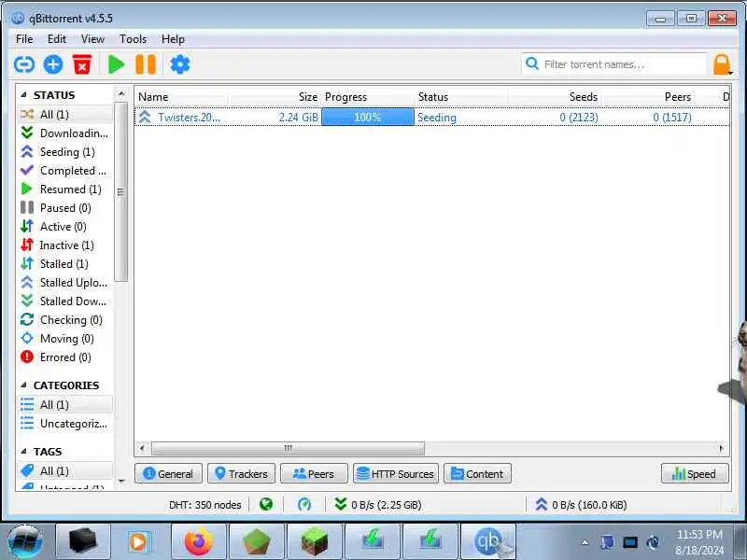The image size is (747, 560).
Task: Open the File menu
Action: point(24,39)
